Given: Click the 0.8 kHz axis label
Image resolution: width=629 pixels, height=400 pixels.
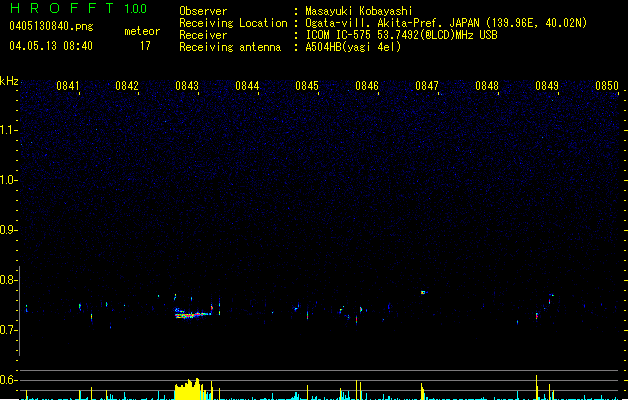Looking at the screenshot, I should [9, 280].
